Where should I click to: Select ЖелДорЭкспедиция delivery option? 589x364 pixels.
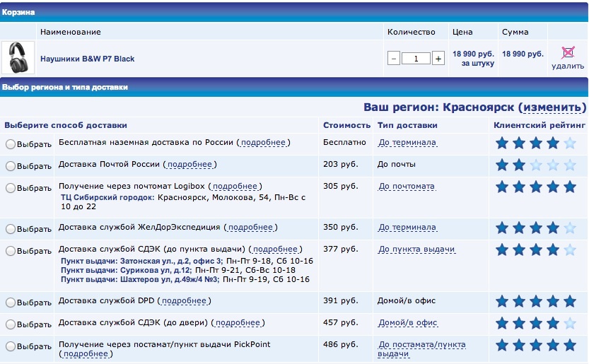click(11, 229)
